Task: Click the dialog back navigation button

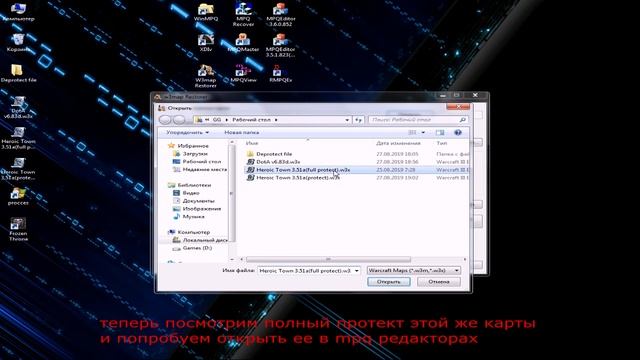Action: pyautogui.click(x=165, y=120)
